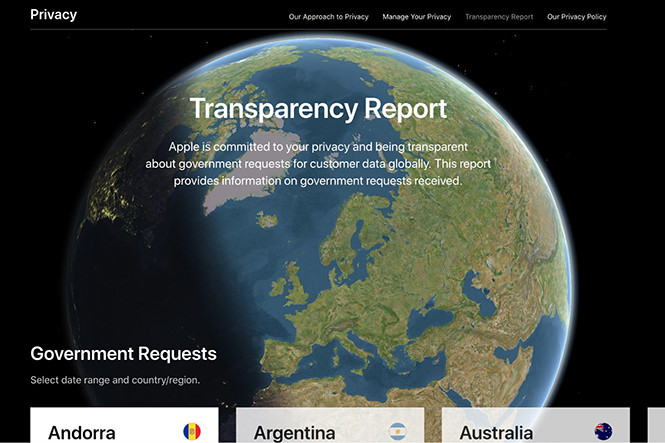This screenshot has height=443, width=665.
Task: Click the Government Requests heading
Action: tap(123, 354)
